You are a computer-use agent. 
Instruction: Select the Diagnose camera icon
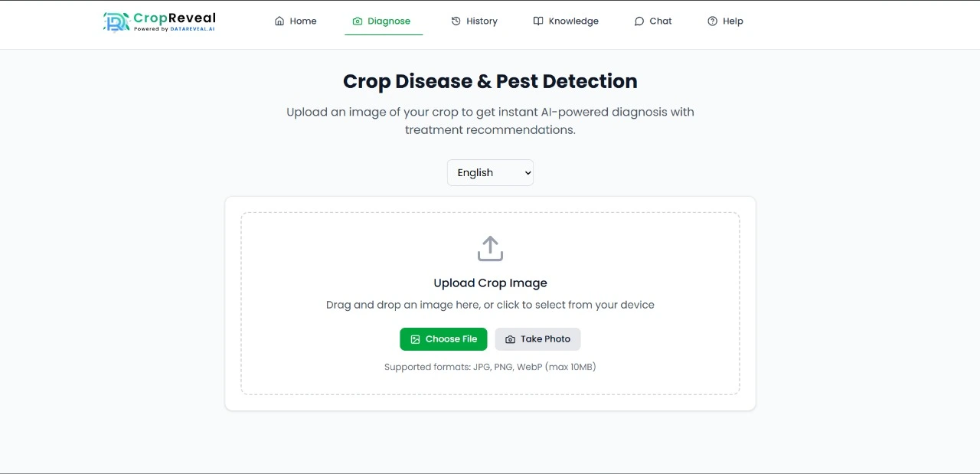[x=356, y=21]
